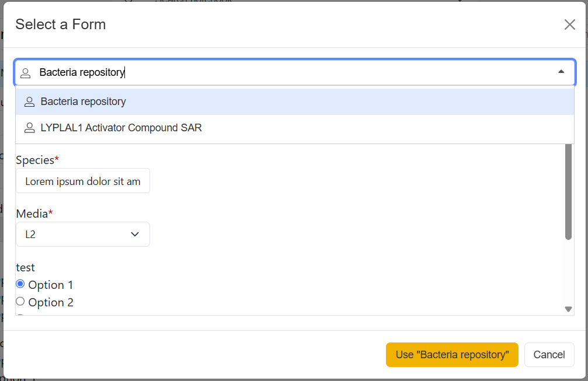Click the form search box text

(82, 72)
